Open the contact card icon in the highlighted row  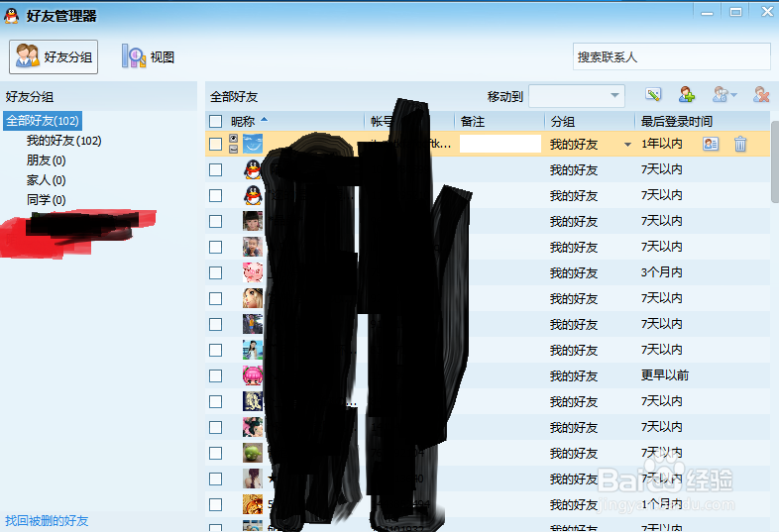711,144
